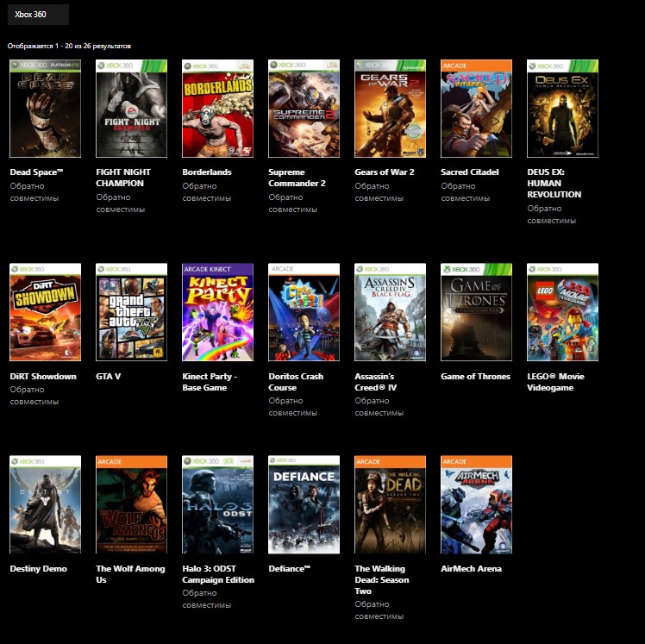
Task: Open The Walking Dead Season Two cover
Action: click(x=390, y=504)
